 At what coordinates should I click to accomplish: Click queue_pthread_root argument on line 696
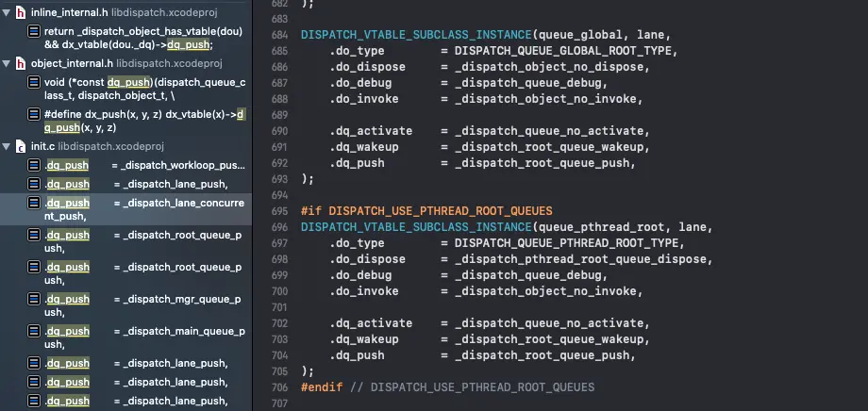(x=601, y=227)
